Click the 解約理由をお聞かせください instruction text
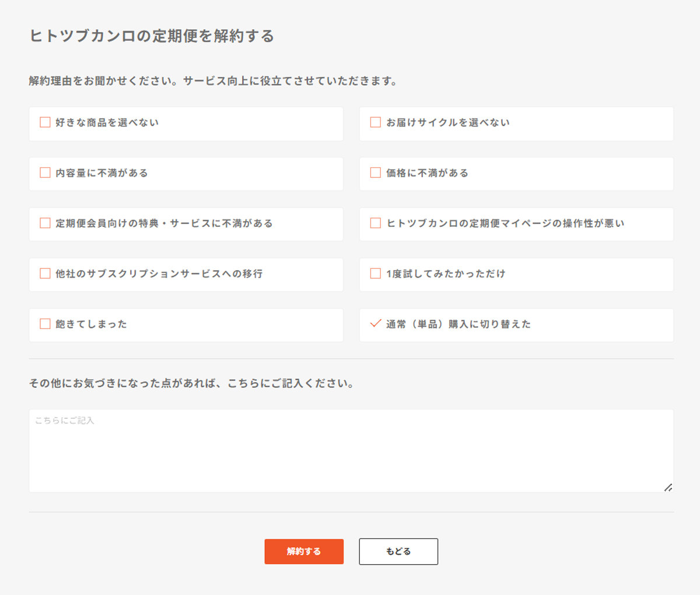The height and width of the screenshot is (595, 700). [213, 81]
